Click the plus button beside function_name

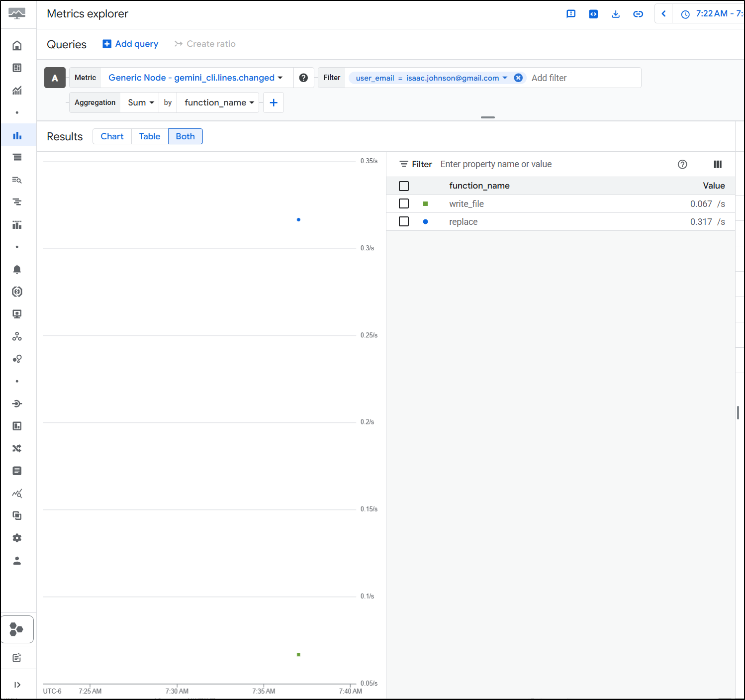point(274,102)
